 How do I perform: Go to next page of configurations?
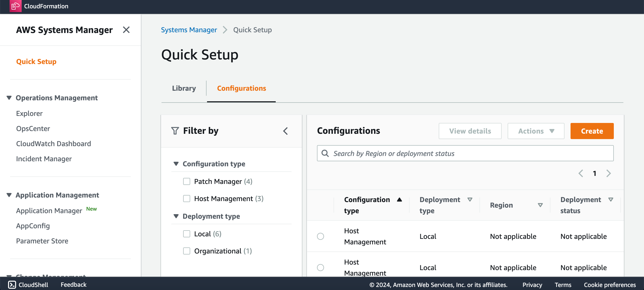click(609, 173)
